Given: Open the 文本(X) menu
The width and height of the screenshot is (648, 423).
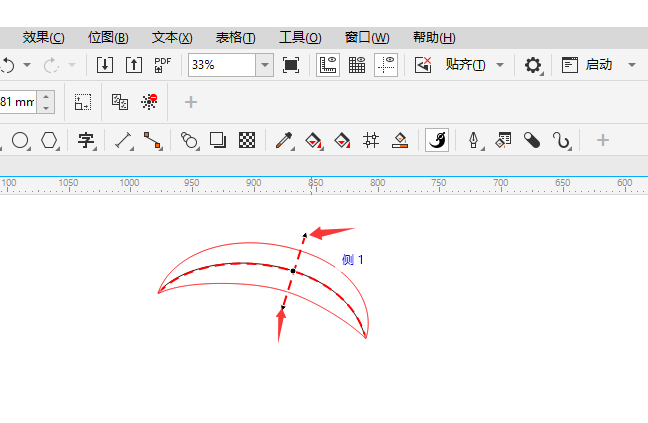Looking at the screenshot, I should tap(172, 38).
